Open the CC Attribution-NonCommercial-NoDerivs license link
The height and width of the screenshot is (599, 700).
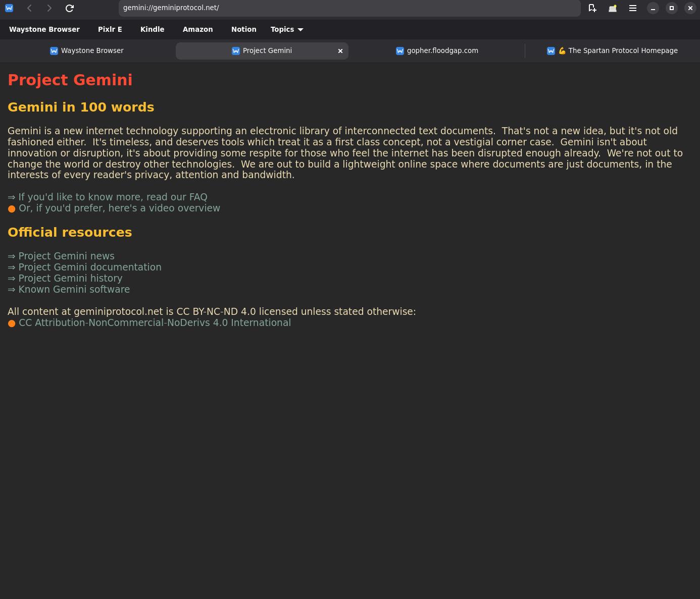(155, 323)
